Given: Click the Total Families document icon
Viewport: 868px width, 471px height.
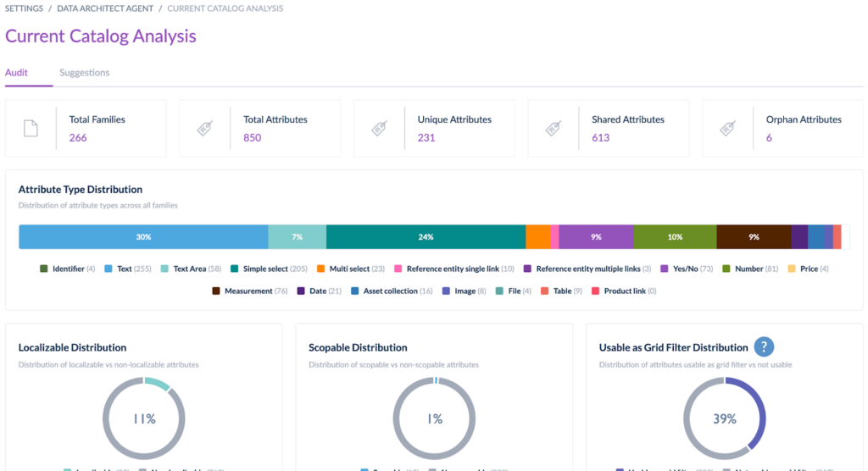Looking at the screenshot, I should (31, 128).
